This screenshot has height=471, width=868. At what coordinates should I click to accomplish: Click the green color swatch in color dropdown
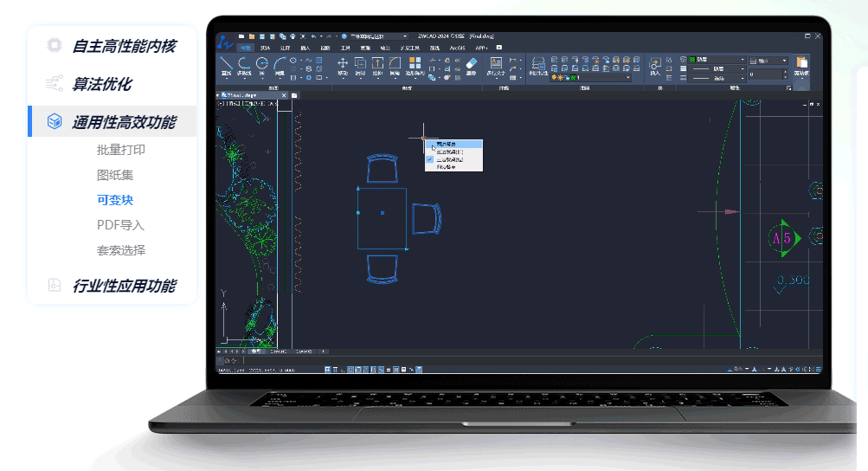click(692, 59)
